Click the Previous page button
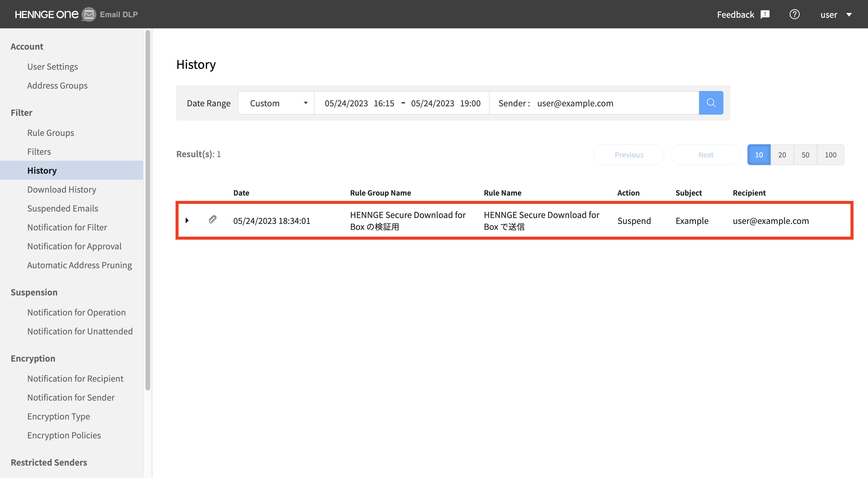Screen dimensions: 868x478 629,155
